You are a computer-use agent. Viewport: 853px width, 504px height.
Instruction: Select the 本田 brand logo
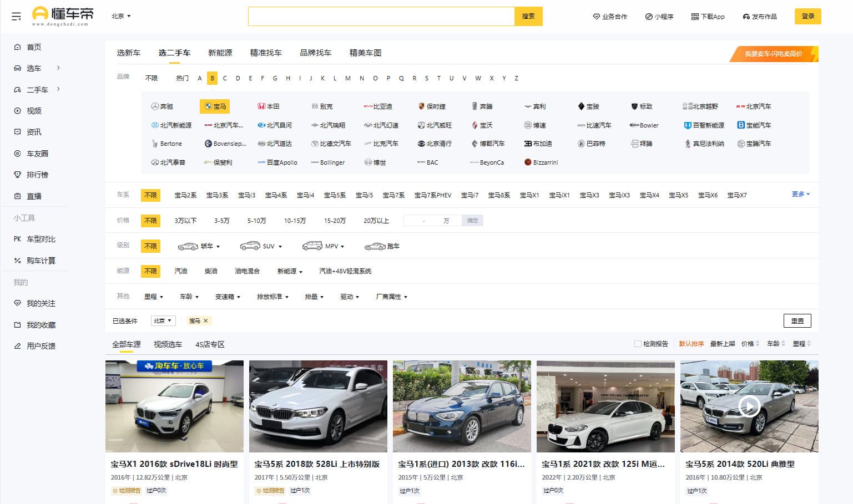pyautogui.click(x=261, y=106)
